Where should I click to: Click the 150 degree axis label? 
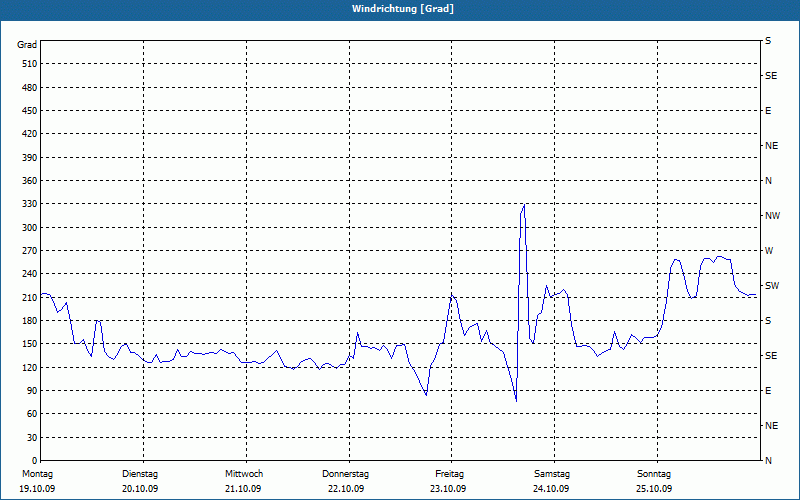(x=29, y=344)
